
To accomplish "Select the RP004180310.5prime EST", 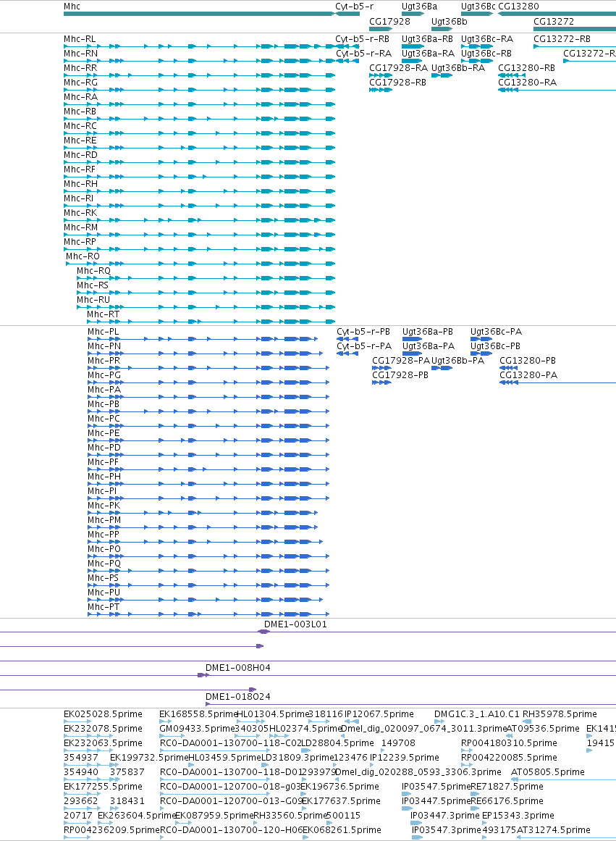I will click(467, 751).
